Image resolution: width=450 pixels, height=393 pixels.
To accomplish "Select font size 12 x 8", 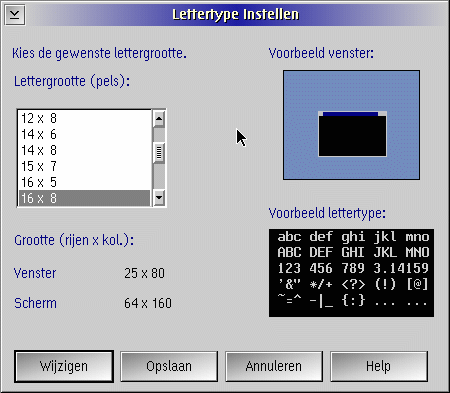I will (x=85, y=118).
